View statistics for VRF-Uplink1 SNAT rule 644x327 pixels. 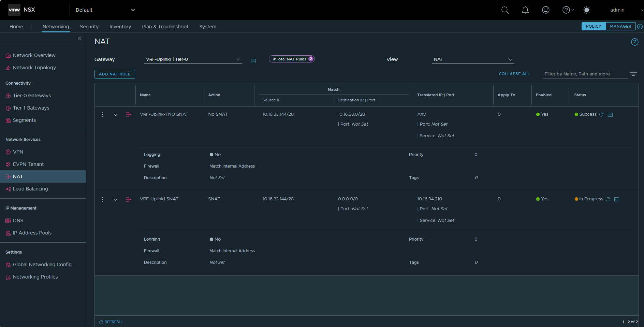click(x=617, y=199)
